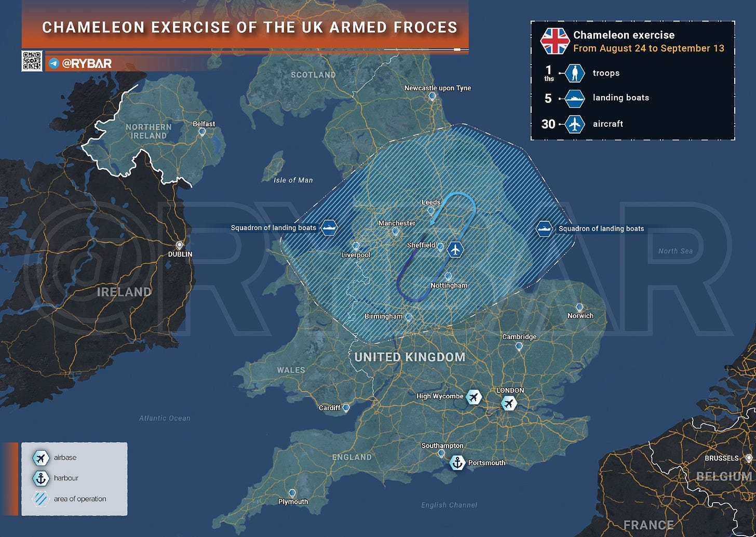Click the Norwich city marker
756x537 pixels.
tap(579, 307)
